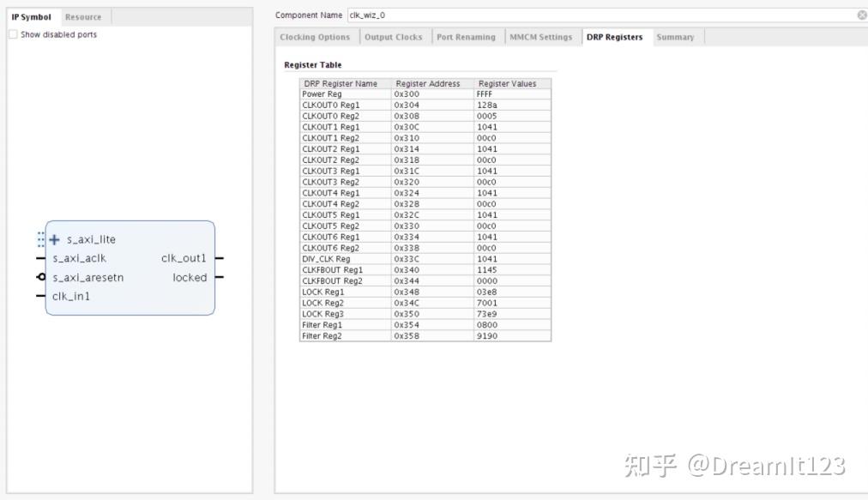View the Summary tab
Screen dimensions: 868x500
coord(677,37)
